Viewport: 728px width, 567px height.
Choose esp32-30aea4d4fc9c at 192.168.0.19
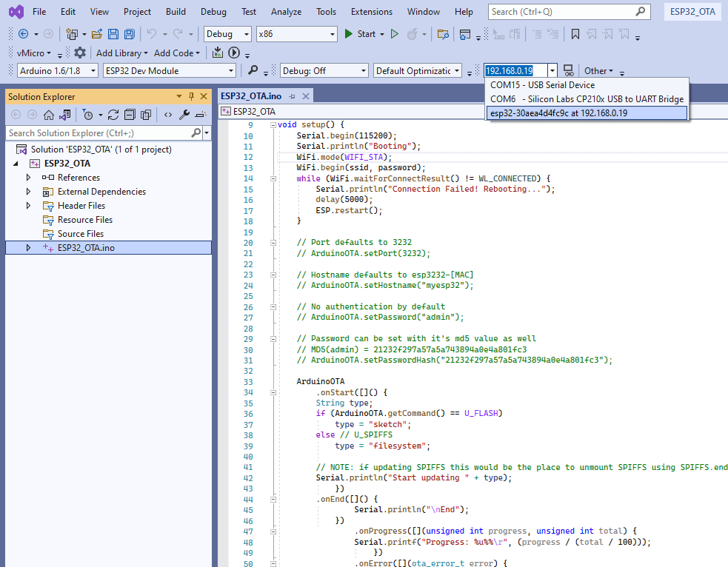click(587, 113)
